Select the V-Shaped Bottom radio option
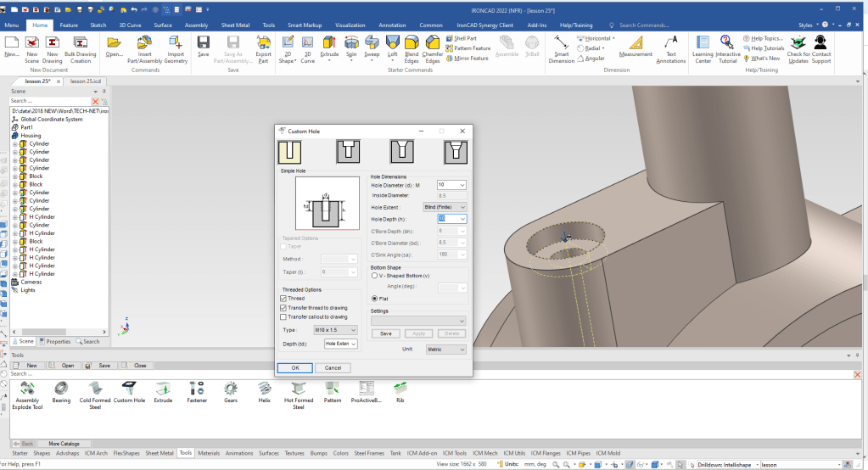Screen dimensions: 868x470 coord(375,276)
